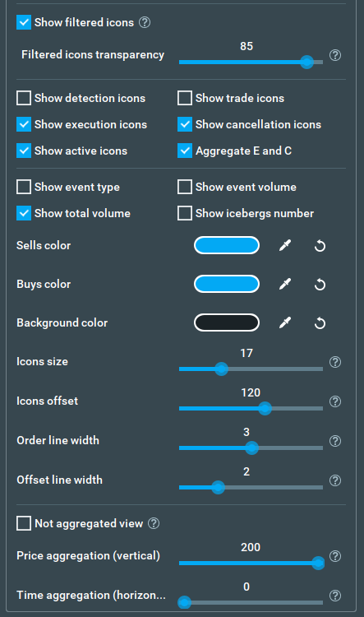364x617 pixels.
Task: Open the Sells color swatch
Action: (227, 245)
